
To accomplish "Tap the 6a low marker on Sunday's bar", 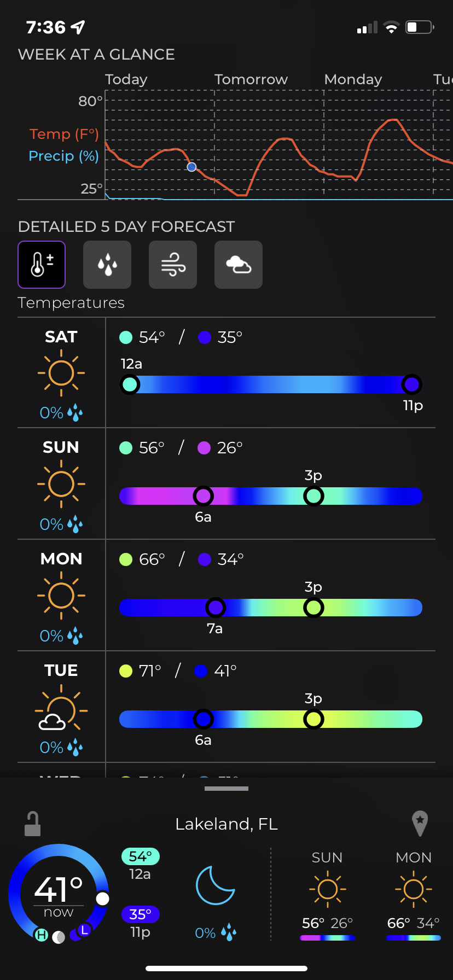I will (x=203, y=496).
